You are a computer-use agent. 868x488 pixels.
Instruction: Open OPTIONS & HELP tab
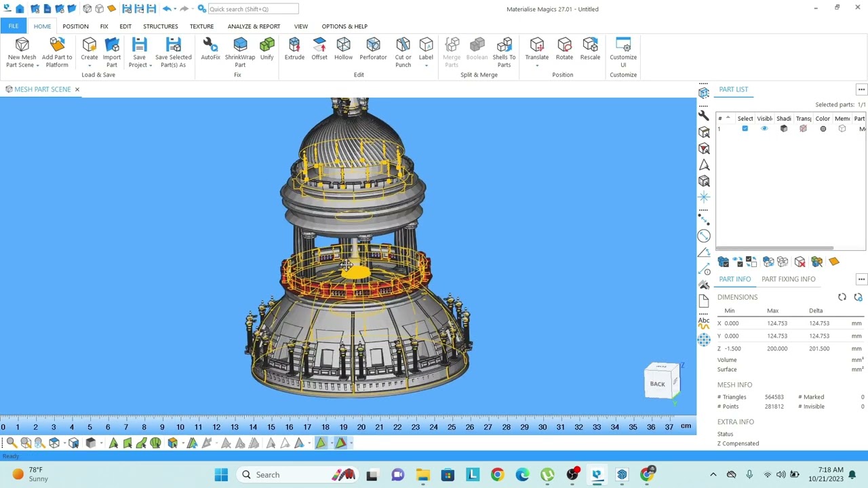click(344, 26)
